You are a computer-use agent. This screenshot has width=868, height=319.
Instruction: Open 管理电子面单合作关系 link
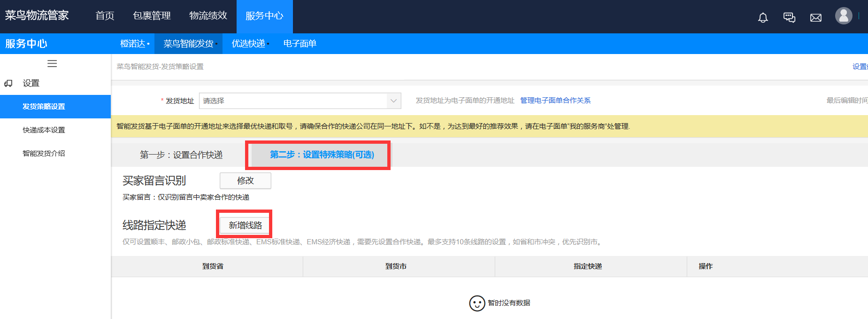tap(555, 101)
